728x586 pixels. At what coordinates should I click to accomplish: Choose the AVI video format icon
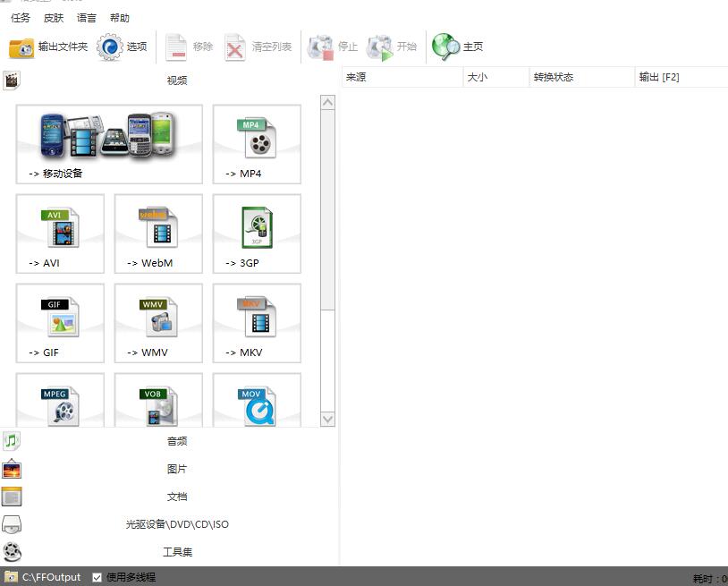60,233
